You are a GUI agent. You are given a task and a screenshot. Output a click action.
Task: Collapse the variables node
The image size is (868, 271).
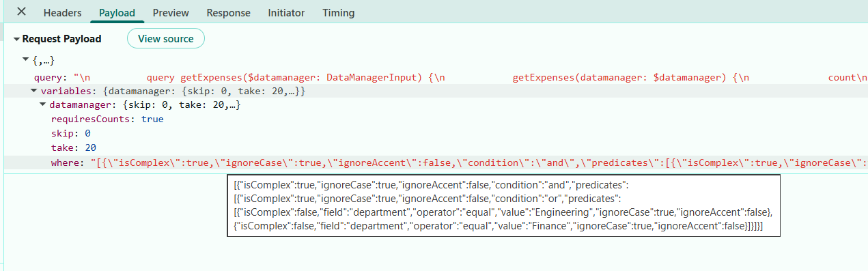tap(35, 91)
